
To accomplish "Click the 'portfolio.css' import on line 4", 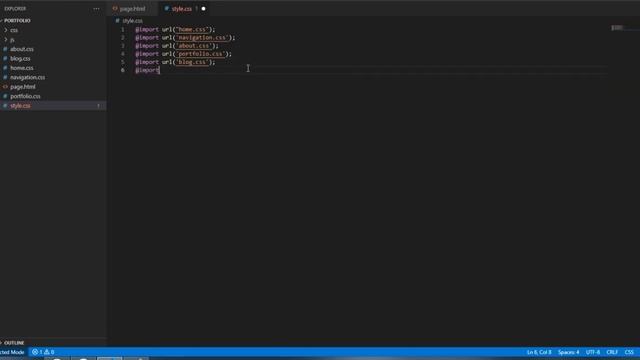I will click(x=200, y=54).
